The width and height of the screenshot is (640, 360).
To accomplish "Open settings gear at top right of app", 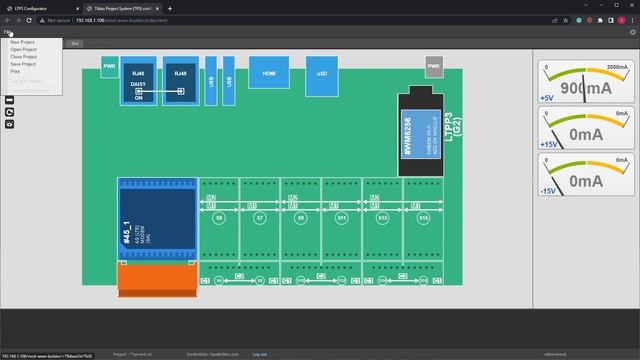I will (x=633, y=32).
